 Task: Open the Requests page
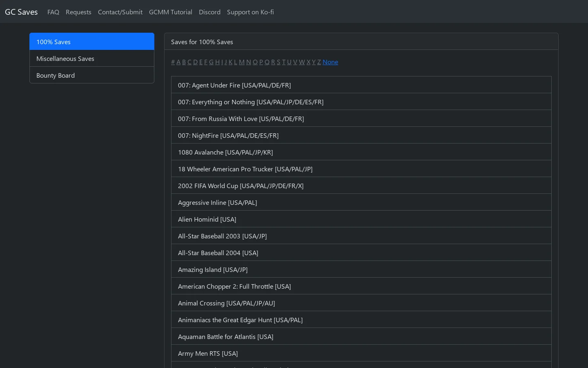click(x=78, y=12)
